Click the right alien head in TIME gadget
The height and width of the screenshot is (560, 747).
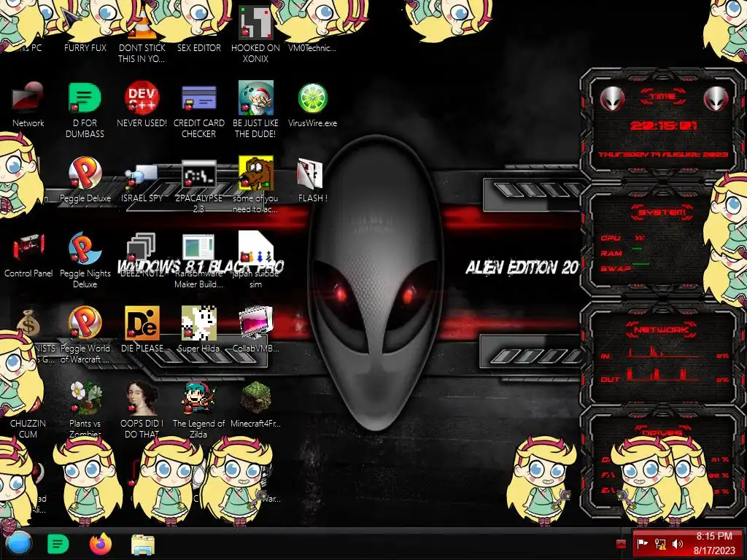[716, 99]
